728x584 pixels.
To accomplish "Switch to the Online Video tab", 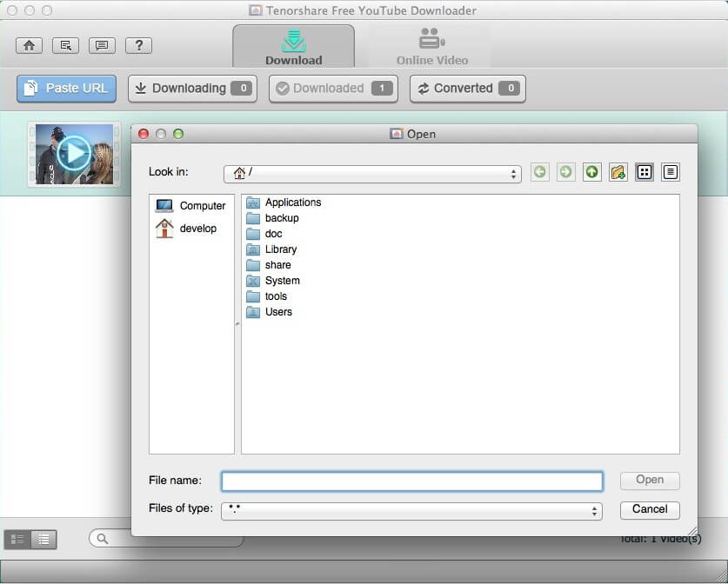I will pyautogui.click(x=431, y=46).
